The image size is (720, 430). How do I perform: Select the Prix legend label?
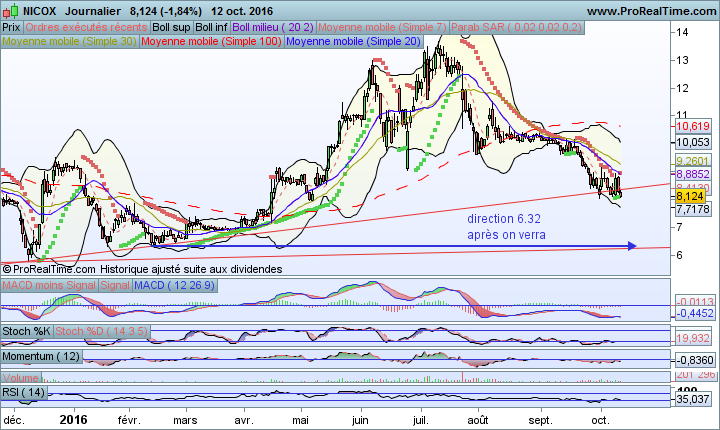11,28
